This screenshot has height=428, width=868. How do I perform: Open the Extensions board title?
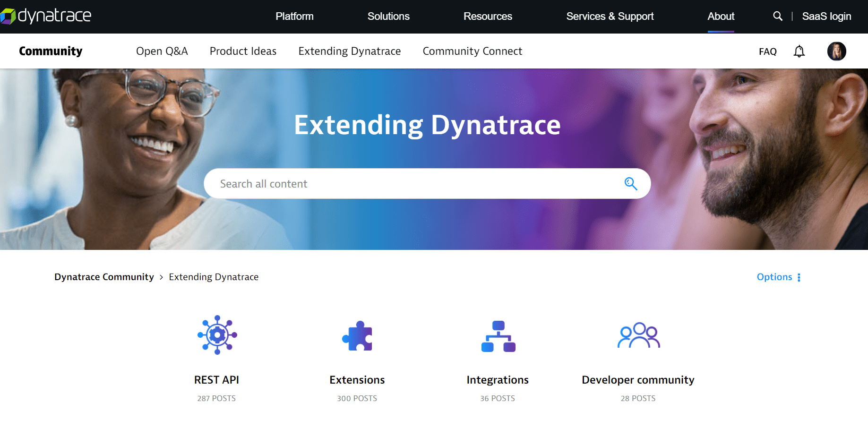coord(357,380)
